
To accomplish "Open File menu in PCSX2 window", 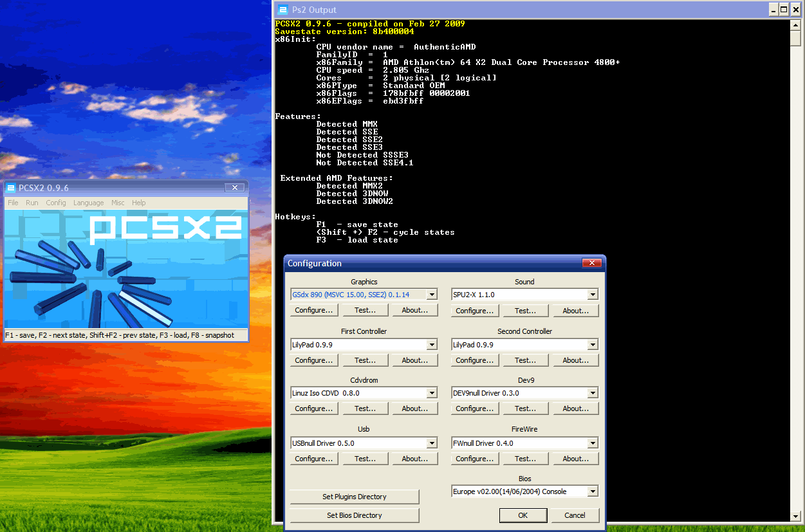I will (x=13, y=203).
